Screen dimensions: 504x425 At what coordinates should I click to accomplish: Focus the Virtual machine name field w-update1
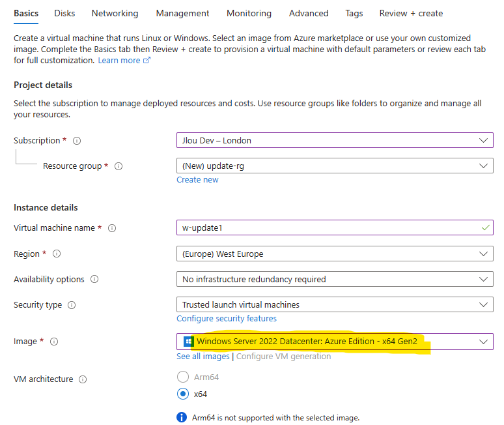tap(335, 227)
